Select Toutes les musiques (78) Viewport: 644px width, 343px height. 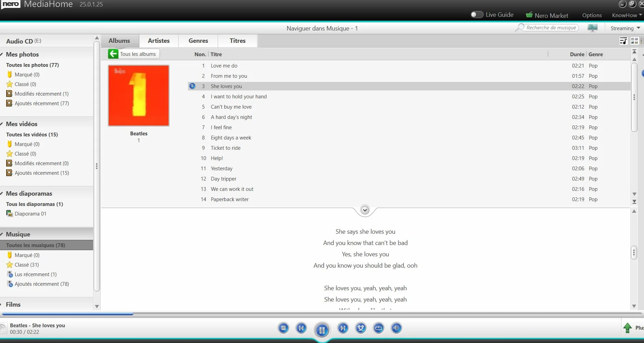47,245
